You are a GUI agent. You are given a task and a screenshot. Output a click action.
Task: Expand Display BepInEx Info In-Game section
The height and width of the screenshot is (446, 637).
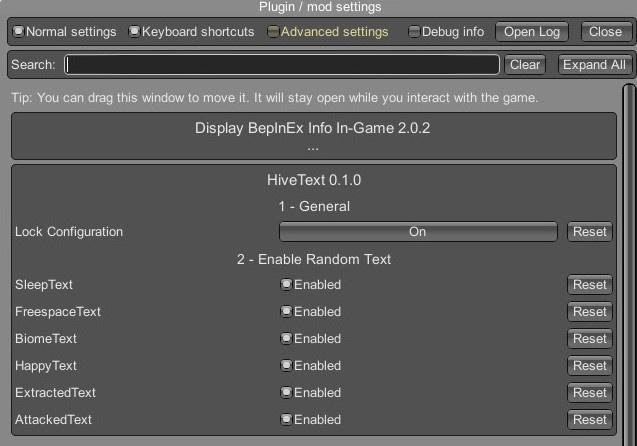pyautogui.click(x=314, y=136)
